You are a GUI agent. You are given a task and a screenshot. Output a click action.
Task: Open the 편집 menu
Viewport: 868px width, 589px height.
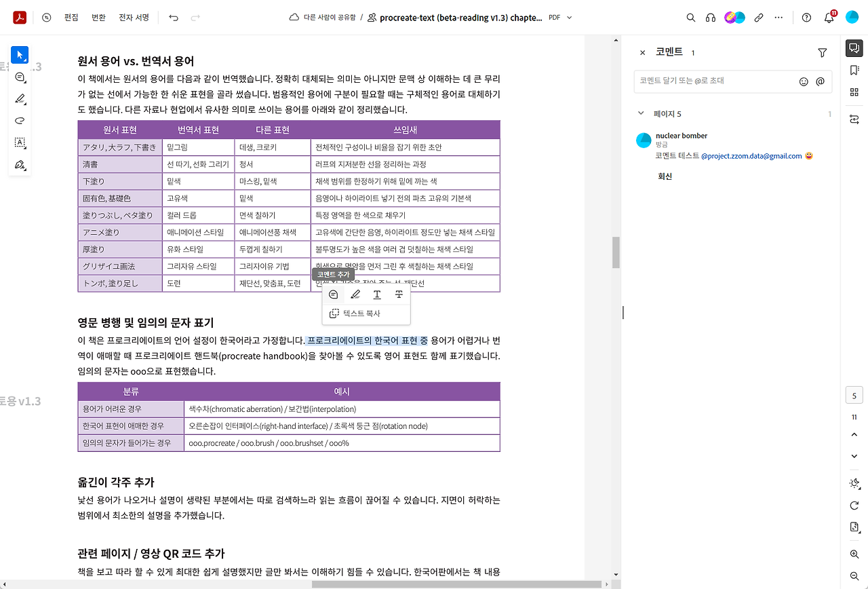pyautogui.click(x=71, y=18)
